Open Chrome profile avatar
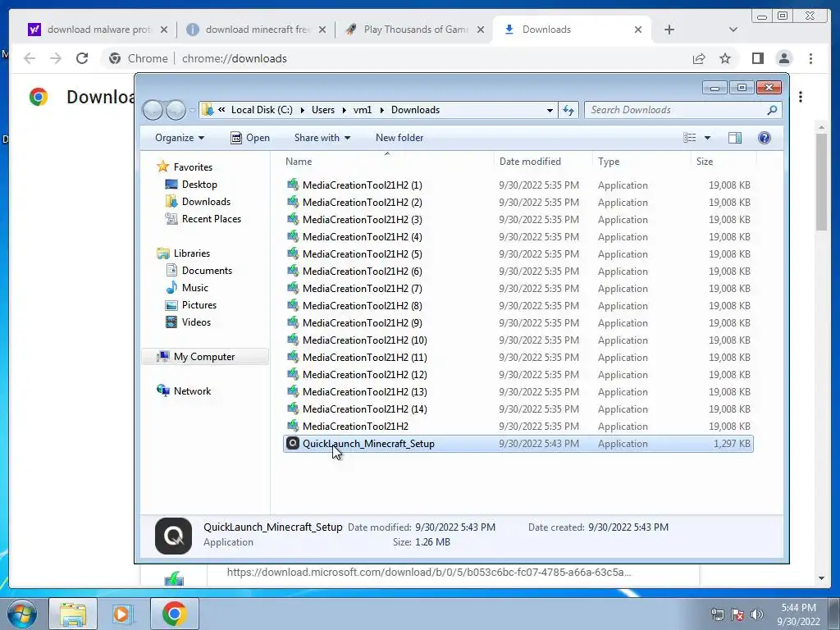The height and width of the screenshot is (630, 840). (x=784, y=58)
